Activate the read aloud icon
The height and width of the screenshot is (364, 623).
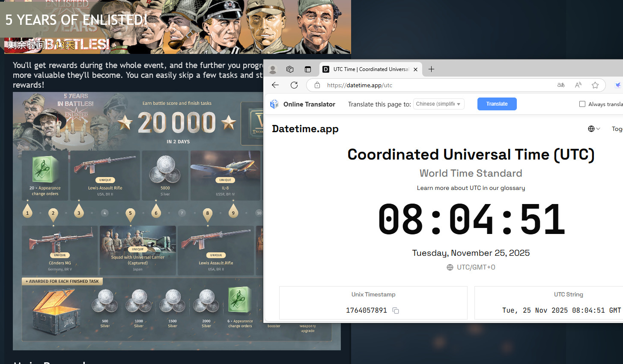coord(578,85)
